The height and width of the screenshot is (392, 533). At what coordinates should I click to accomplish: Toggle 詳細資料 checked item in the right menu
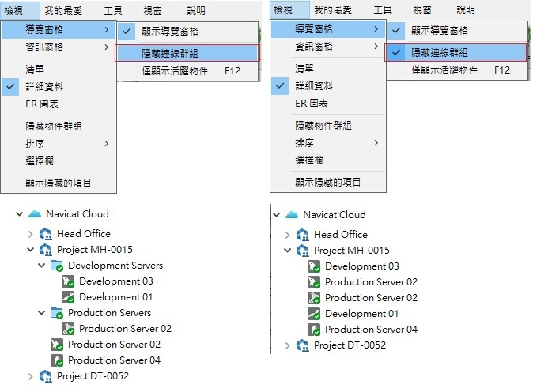(281, 86)
